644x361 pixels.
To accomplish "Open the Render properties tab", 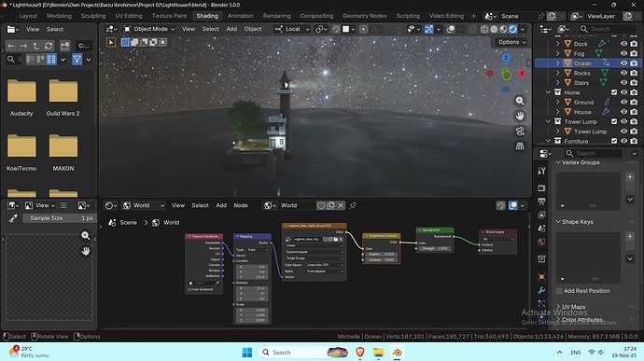I will click(x=541, y=187).
